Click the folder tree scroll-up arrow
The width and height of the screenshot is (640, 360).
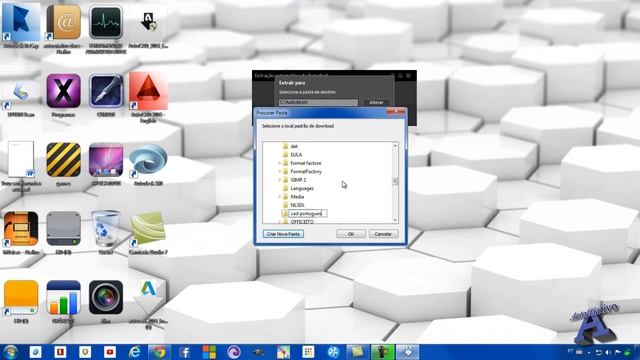click(x=395, y=146)
